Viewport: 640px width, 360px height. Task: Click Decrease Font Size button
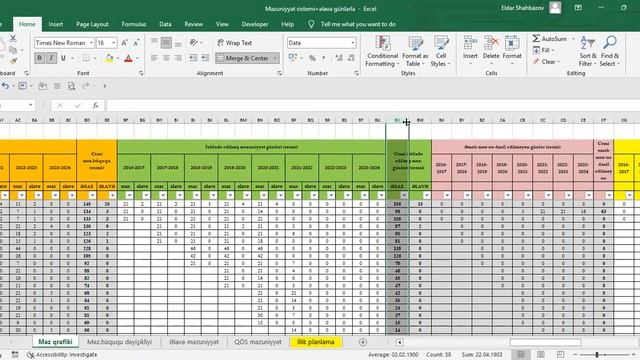136,43
